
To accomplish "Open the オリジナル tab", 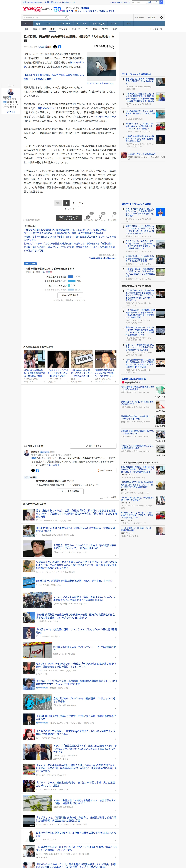I will tap(81, 24).
